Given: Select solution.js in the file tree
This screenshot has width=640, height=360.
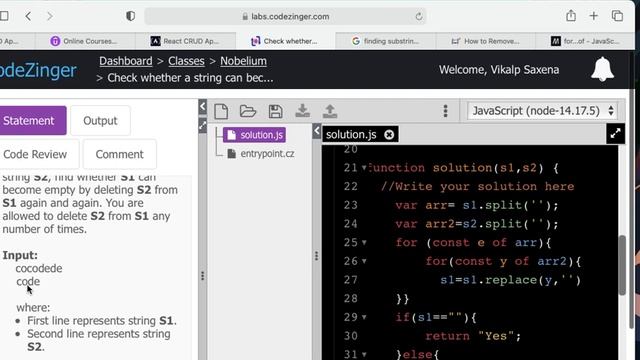Looking at the screenshot, I should [254, 135].
